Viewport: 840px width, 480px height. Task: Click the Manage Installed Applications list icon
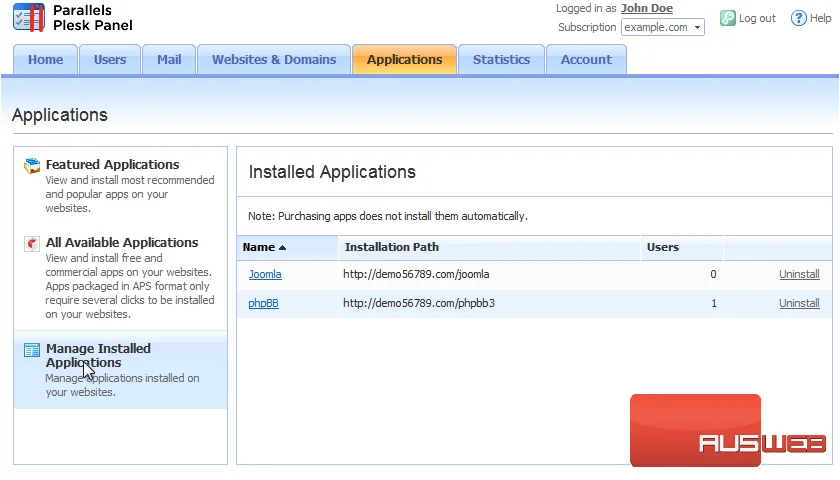tap(32, 350)
